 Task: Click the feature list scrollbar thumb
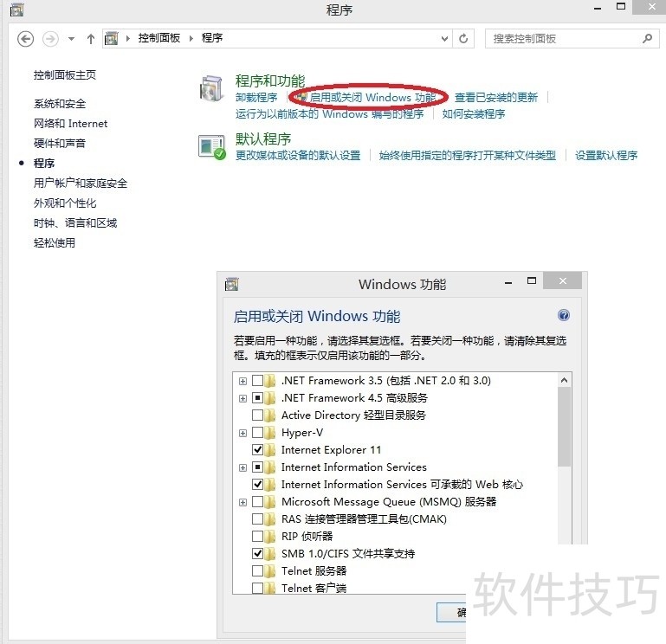tap(564, 426)
